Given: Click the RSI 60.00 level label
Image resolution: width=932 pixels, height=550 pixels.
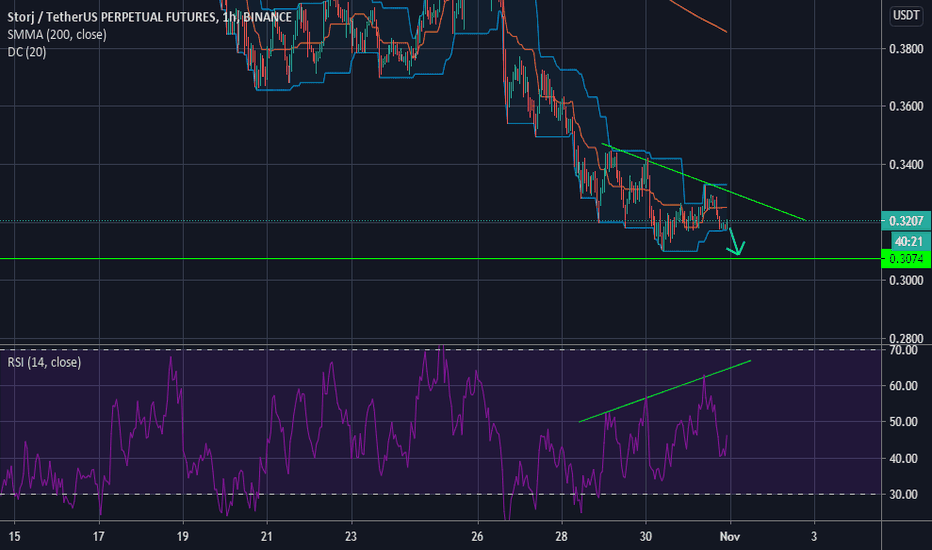Looking at the screenshot, I should pyautogui.click(x=903, y=386).
